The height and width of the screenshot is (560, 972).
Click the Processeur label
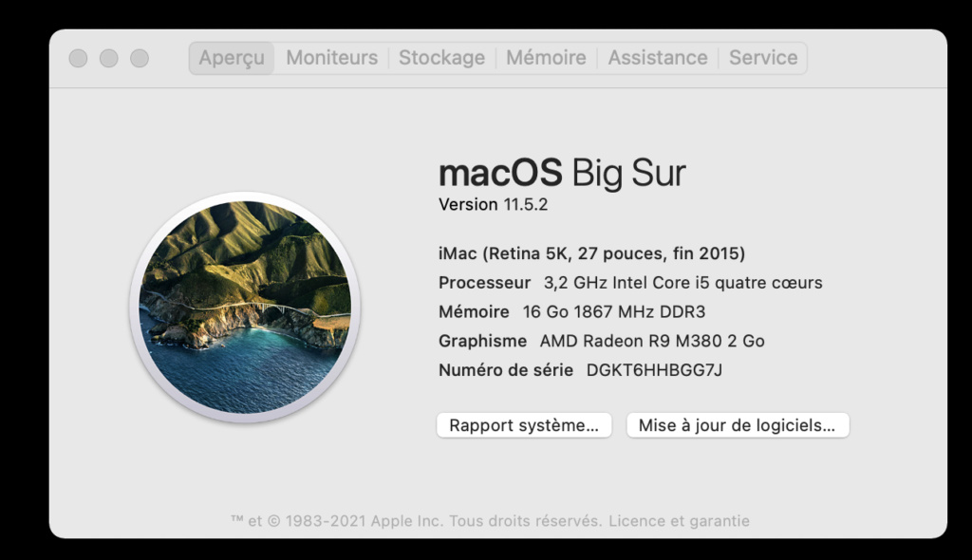(x=484, y=283)
